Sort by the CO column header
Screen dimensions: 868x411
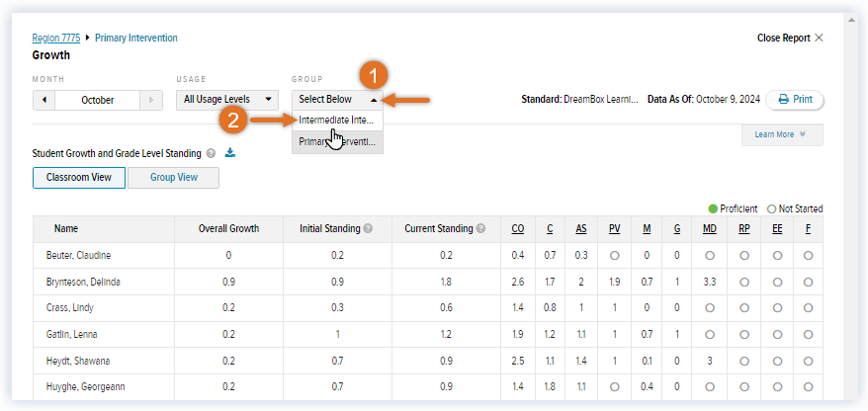pos(518,228)
